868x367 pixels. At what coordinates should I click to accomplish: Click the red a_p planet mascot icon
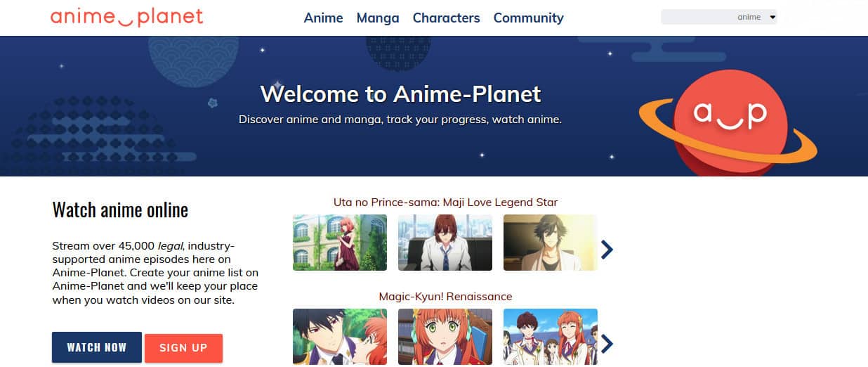click(x=728, y=124)
